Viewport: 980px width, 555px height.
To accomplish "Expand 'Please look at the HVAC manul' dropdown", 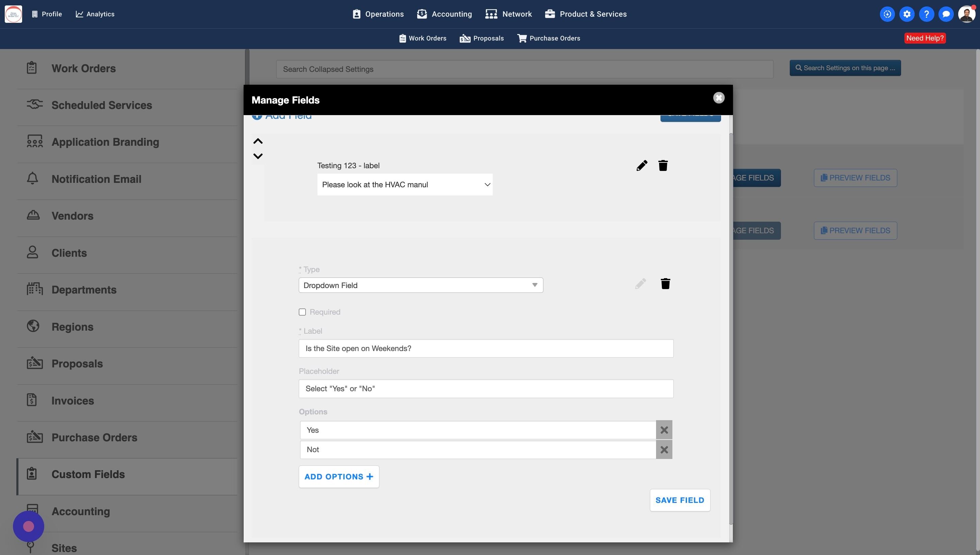I will click(x=405, y=185).
